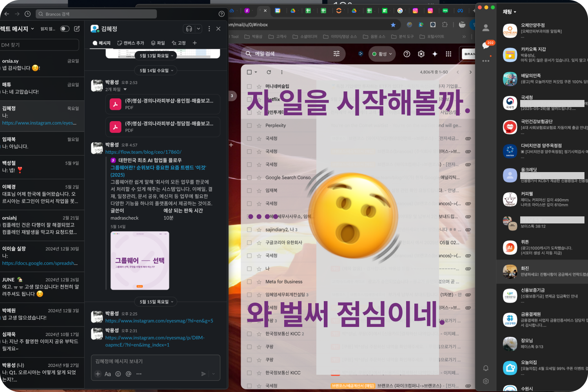Open 소셜미디어 bookmarks folder
This screenshot has width=588, height=392.
305,36
